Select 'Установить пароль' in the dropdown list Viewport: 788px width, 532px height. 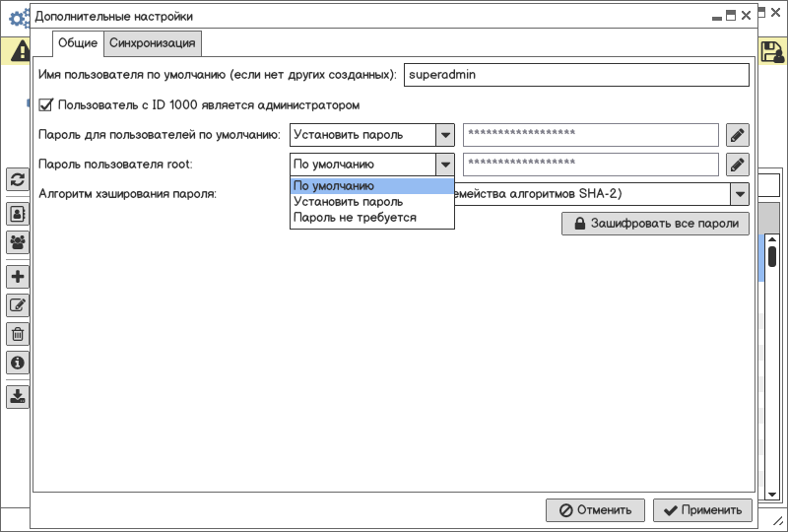click(x=372, y=202)
